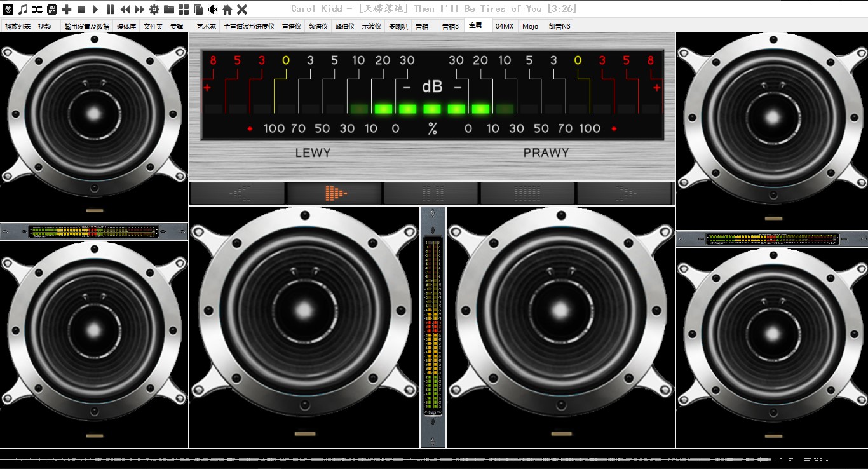Click the music note icon in toolbar
Image resolution: width=868 pixels, height=469 pixels.
click(x=23, y=10)
